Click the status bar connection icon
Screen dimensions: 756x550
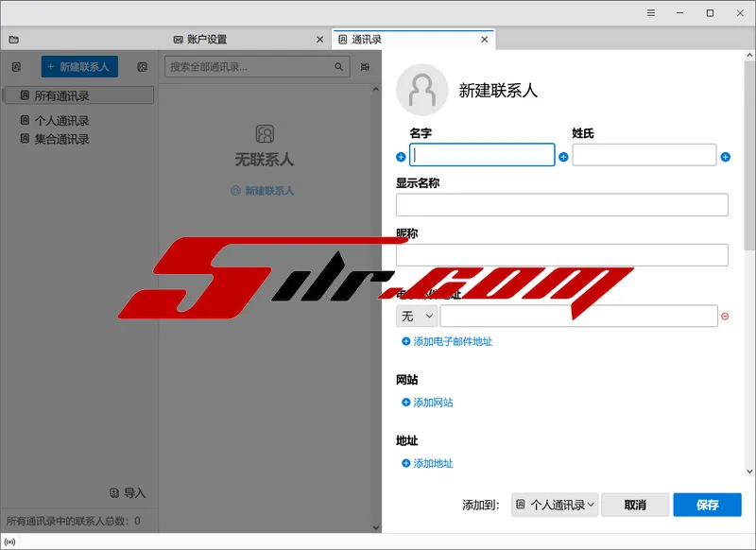click(x=9, y=541)
